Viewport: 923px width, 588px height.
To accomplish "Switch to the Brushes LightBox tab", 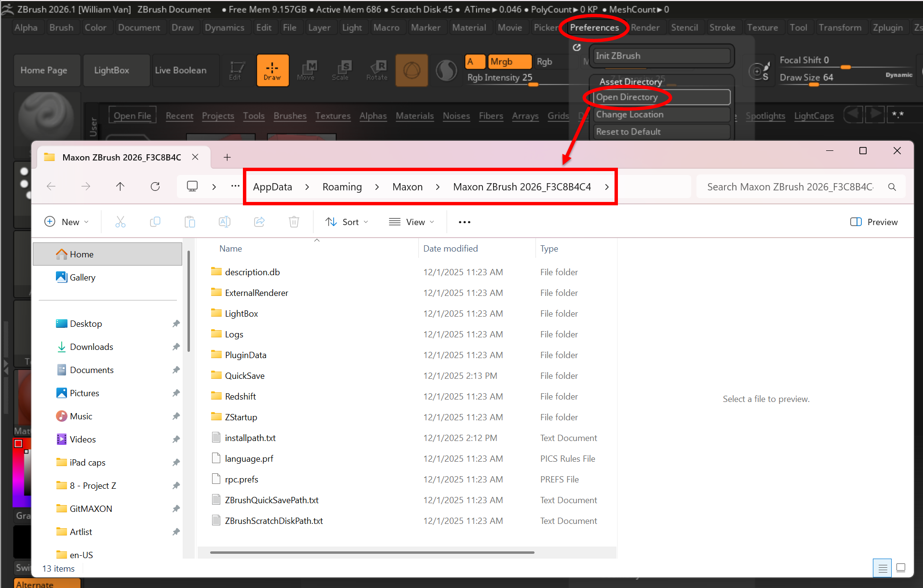I will (x=290, y=116).
